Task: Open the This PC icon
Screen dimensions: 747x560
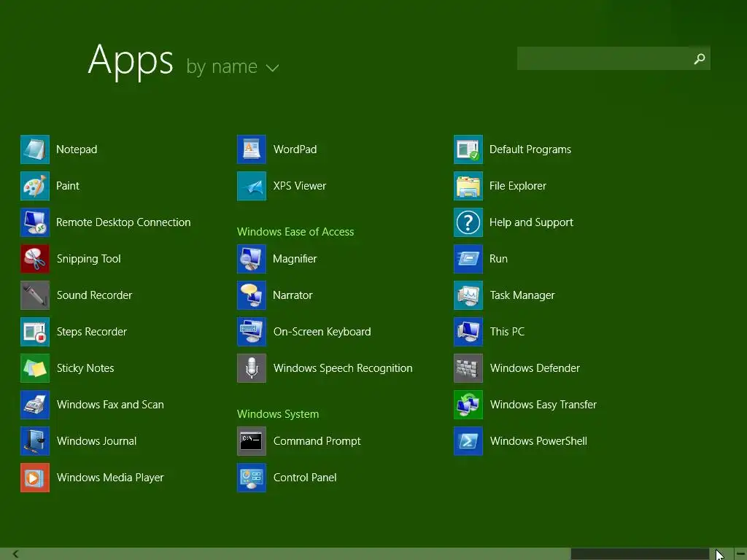Action: 468,332
